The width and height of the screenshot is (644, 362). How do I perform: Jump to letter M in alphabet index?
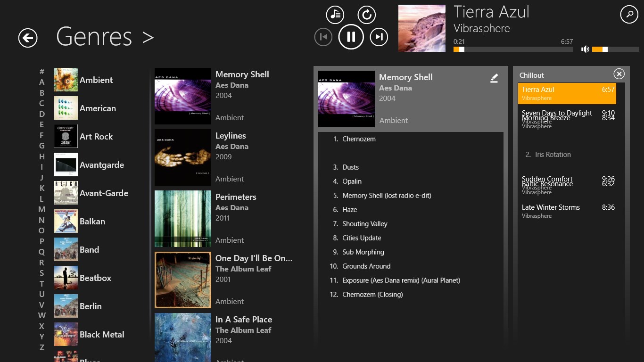point(42,209)
